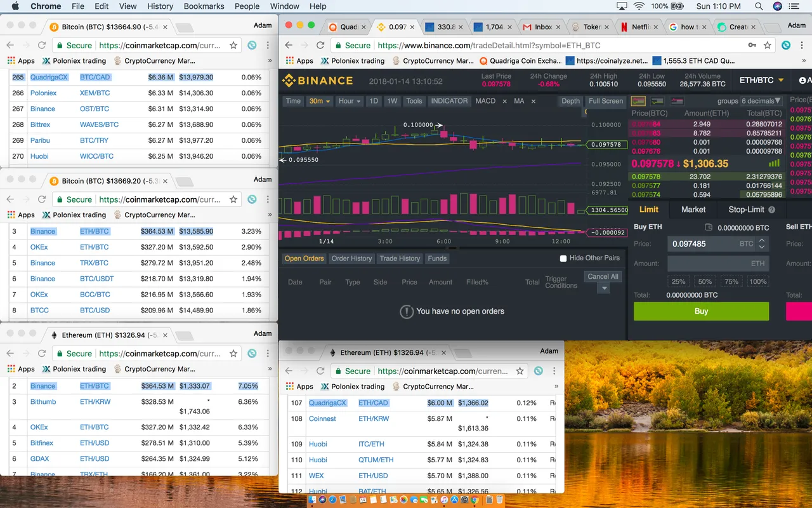Select 50% amount option
This screenshot has height=508, width=812.
tap(705, 281)
